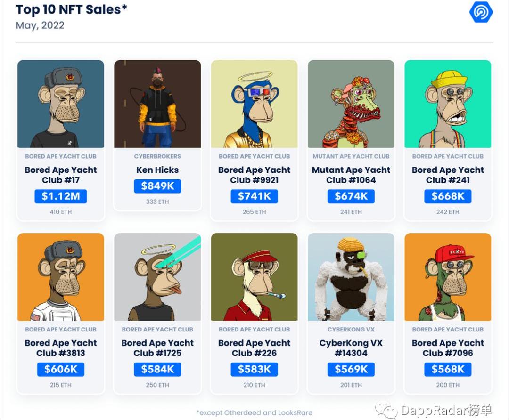Click the CYBERKONG VX collection label
Screen dimensions: 509x420
351,330
